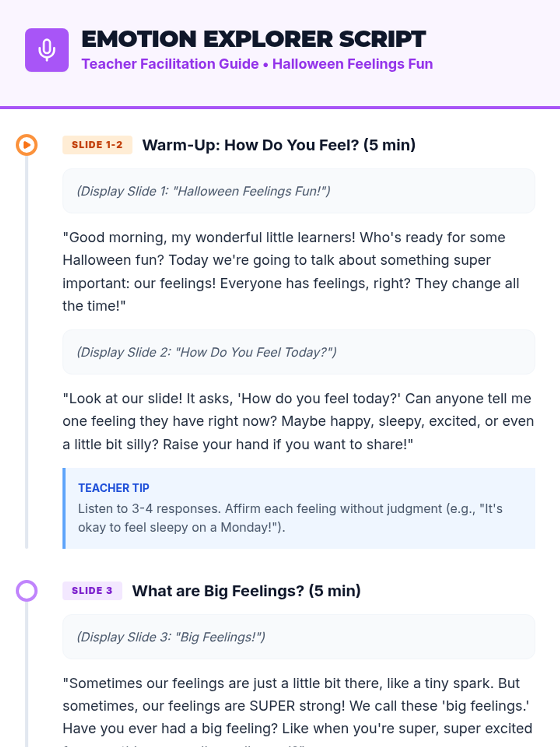Click the What are Big Feelings? heading

[246, 591]
